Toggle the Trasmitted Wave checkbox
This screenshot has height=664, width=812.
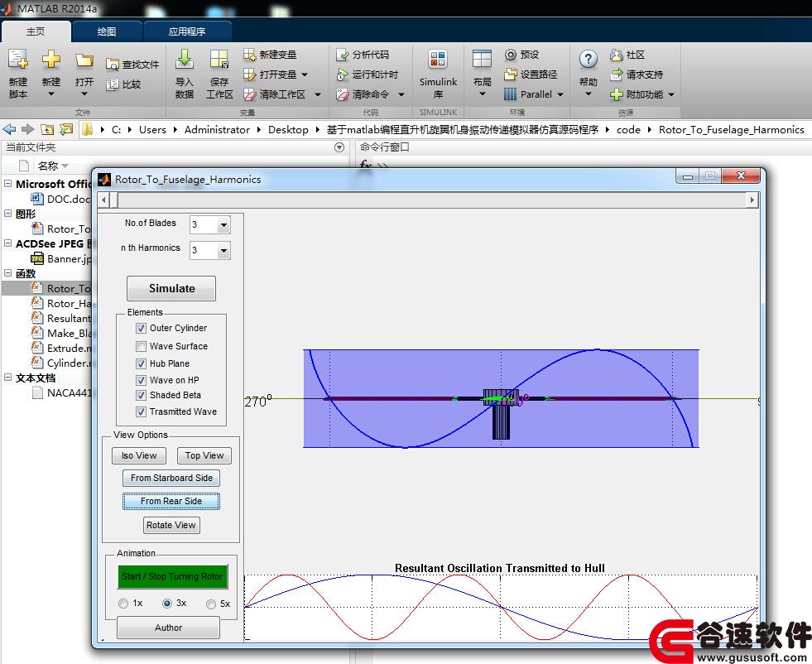pos(141,411)
